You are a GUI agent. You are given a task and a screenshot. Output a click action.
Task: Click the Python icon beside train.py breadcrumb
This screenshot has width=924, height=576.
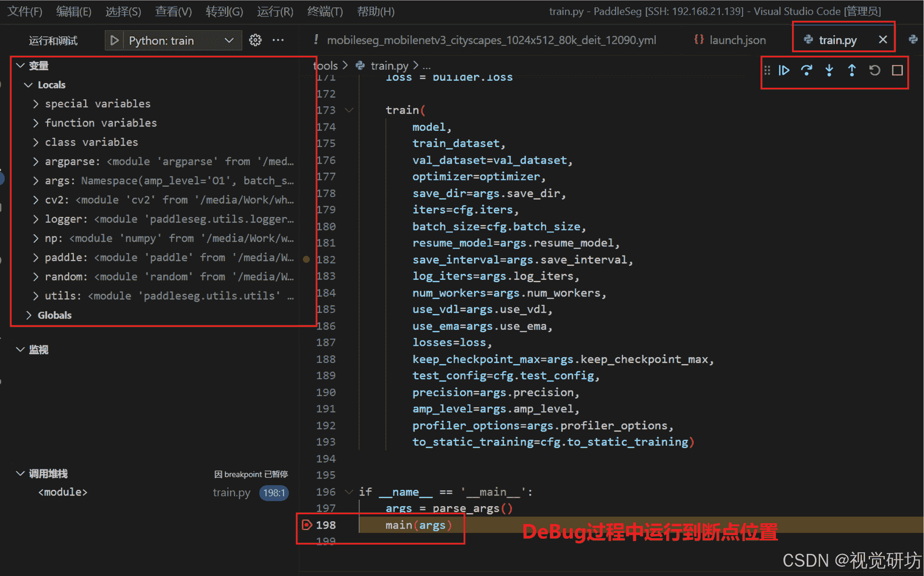(360, 65)
